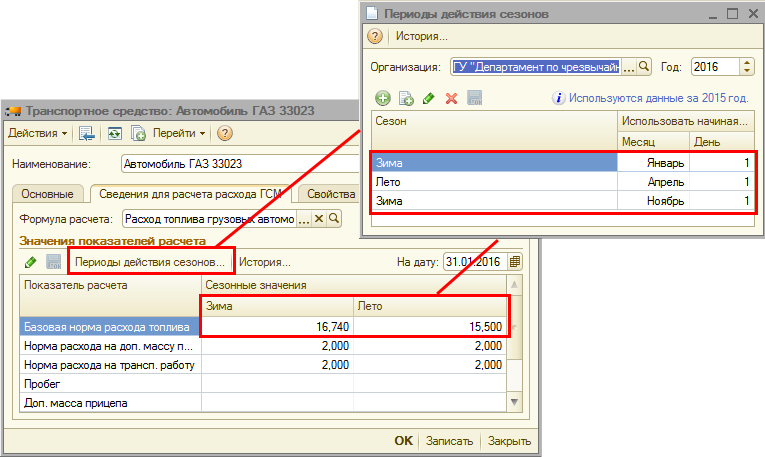Click green Add season icon

pyautogui.click(x=382, y=98)
